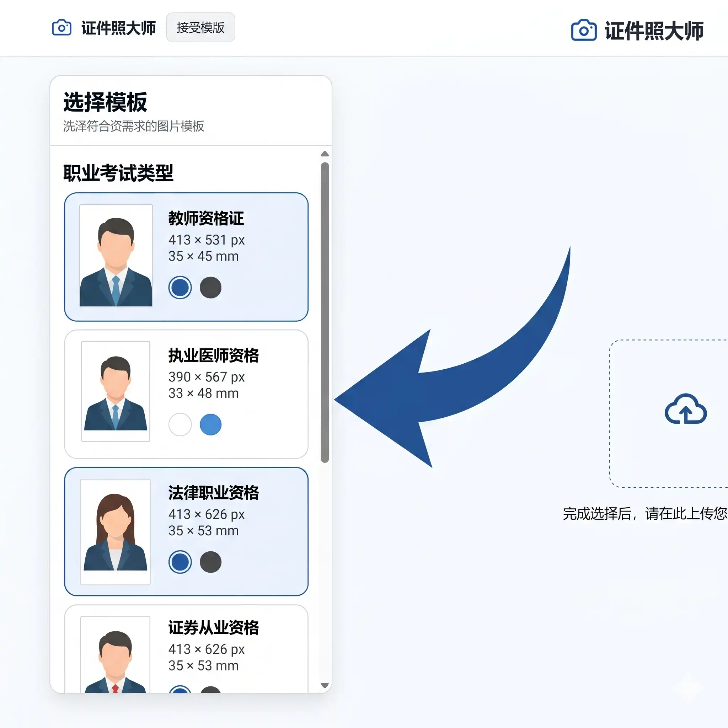Viewport: 728px width, 728px height.
Task: Click the 执业医师资格 portrait thumbnail
Action: pos(116,391)
